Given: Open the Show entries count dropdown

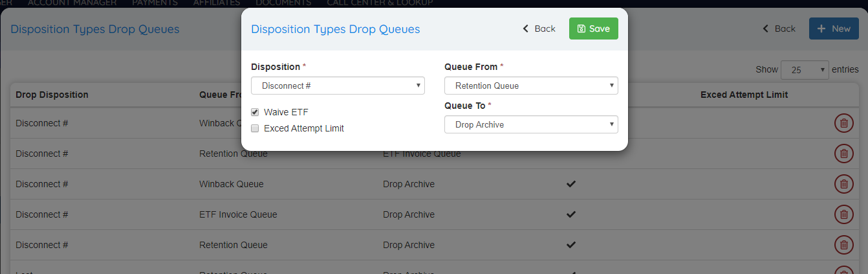Looking at the screenshot, I should coord(805,70).
